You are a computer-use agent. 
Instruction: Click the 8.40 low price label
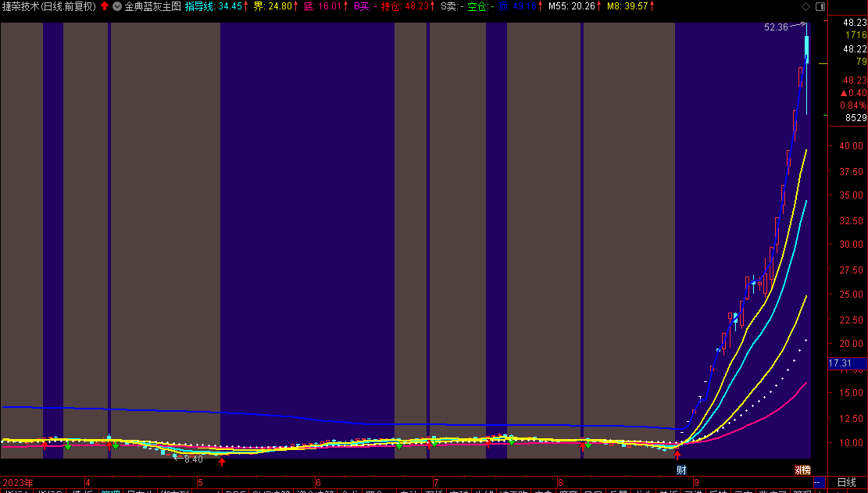click(x=193, y=459)
